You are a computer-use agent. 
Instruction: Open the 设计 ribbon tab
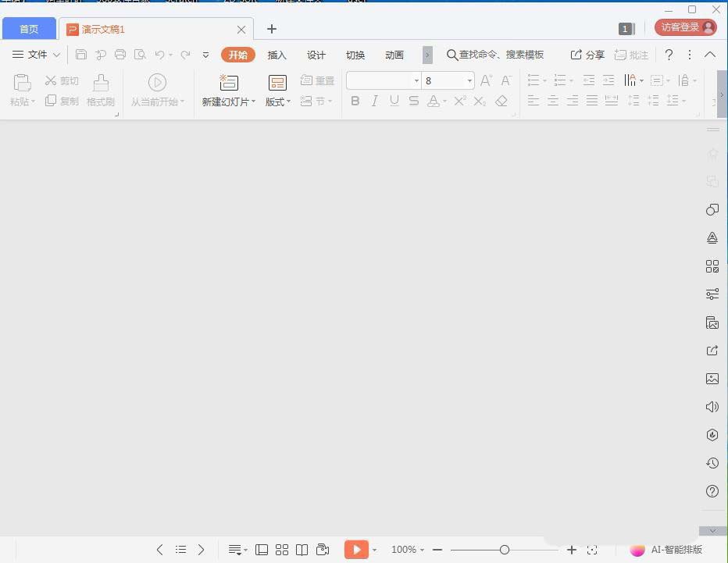316,55
